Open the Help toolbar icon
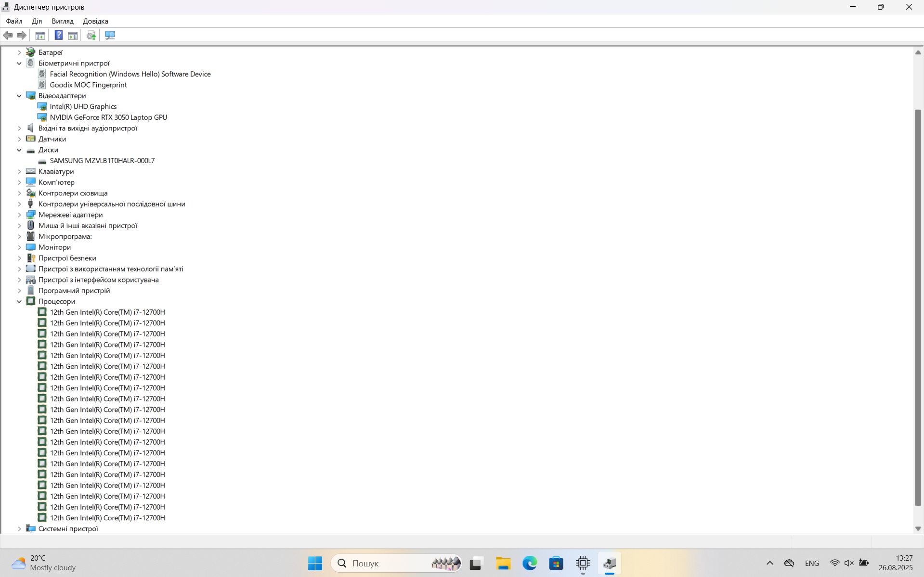 tap(58, 35)
